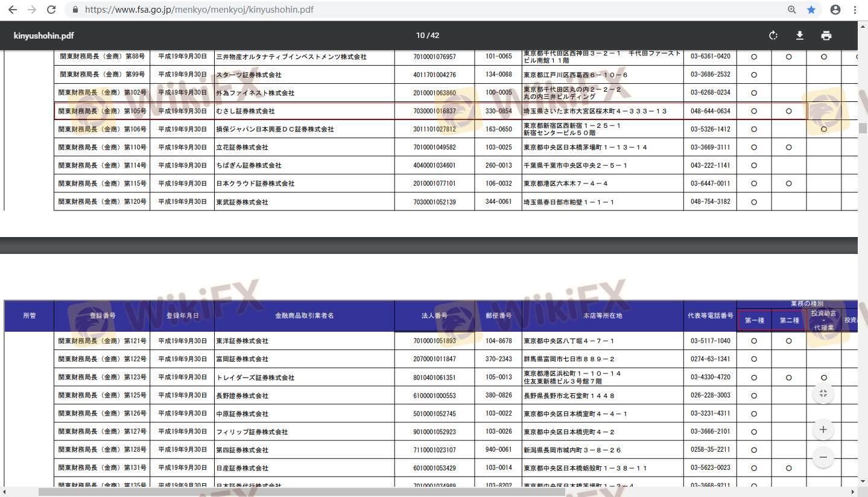The width and height of the screenshot is (868, 497).
Task: Click registration number 第121号 cell
Action: point(102,341)
